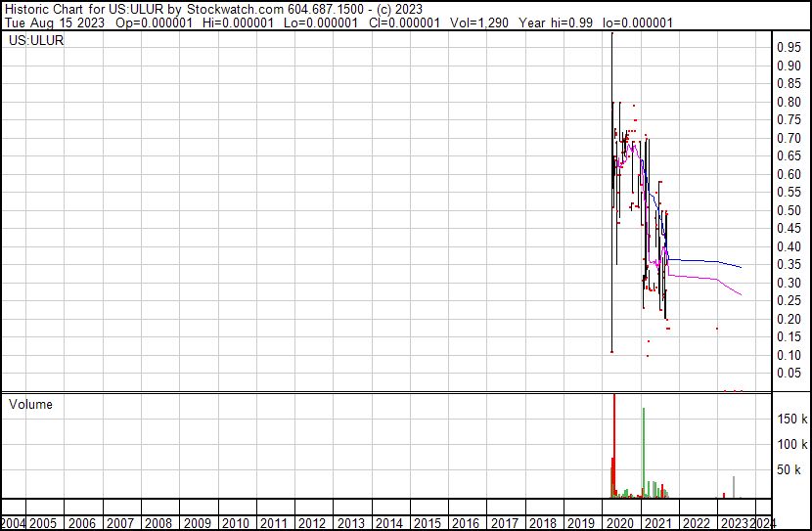The width and height of the screenshot is (812, 531).
Task: Select the 2023 year marker on time axis
Action: 734,523
